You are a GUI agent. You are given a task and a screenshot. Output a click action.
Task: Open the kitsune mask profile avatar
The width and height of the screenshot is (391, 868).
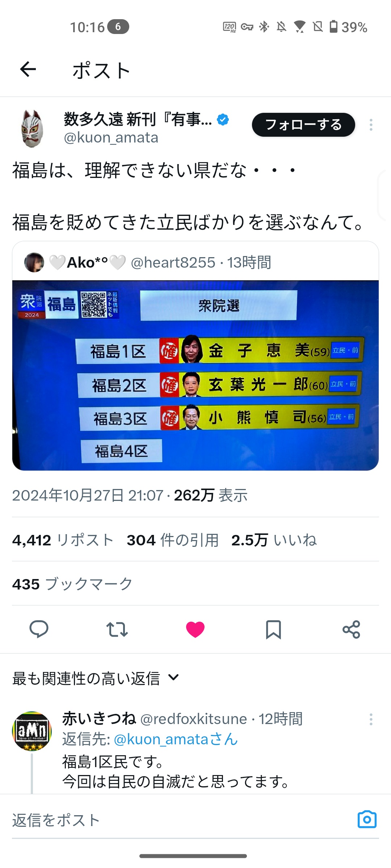(x=32, y=129)
